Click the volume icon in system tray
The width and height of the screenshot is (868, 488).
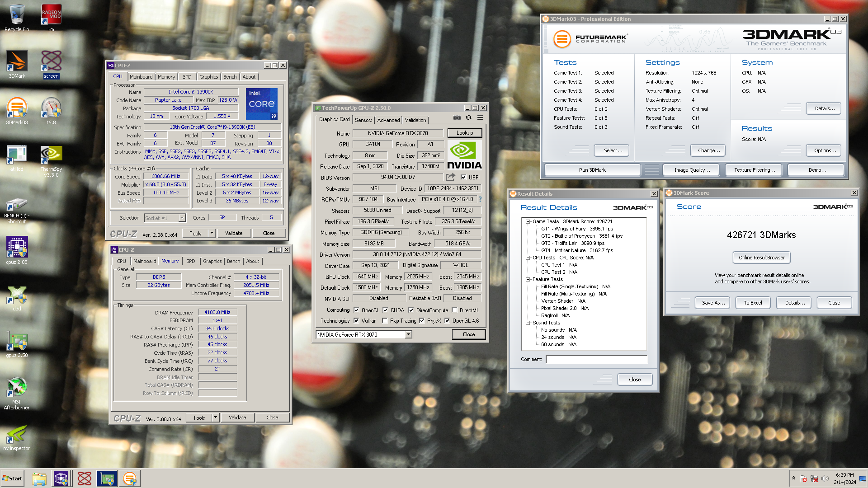point(825,479)
